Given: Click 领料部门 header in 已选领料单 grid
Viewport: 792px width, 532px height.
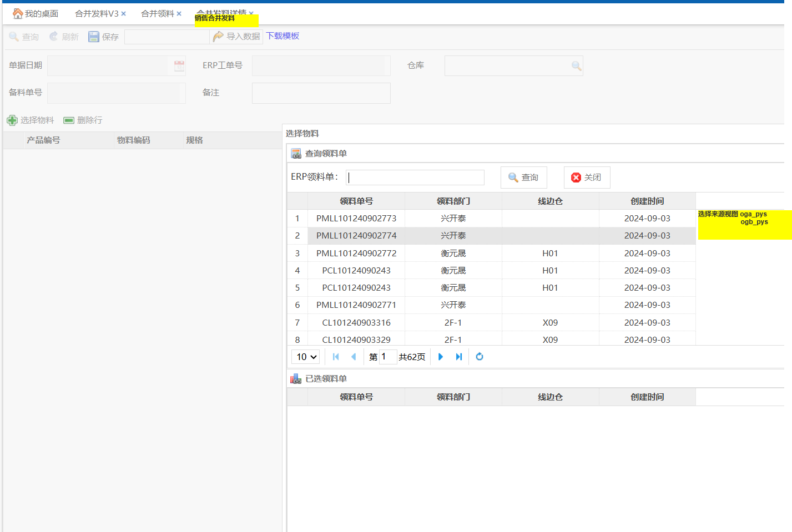Looking at the screenshot, I should [x=453, y=397].
